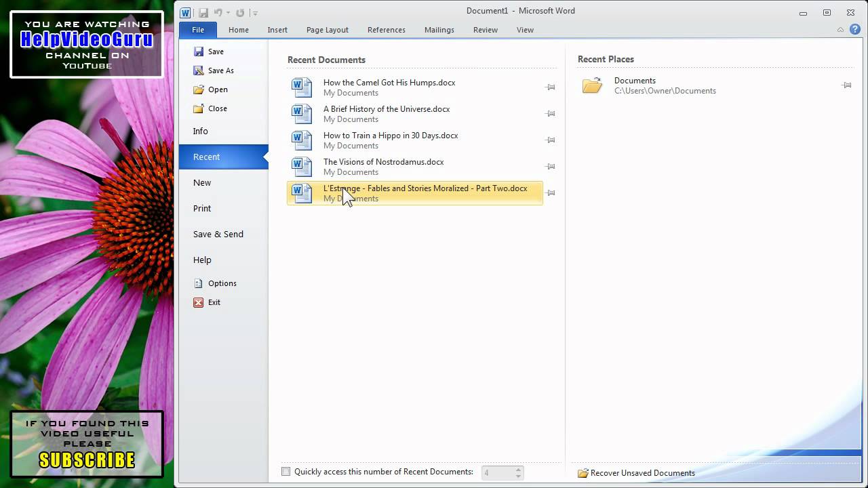This screenshot has width=868, height=488.
Task: Switch to the Home tab
Action: coord(239,30)
